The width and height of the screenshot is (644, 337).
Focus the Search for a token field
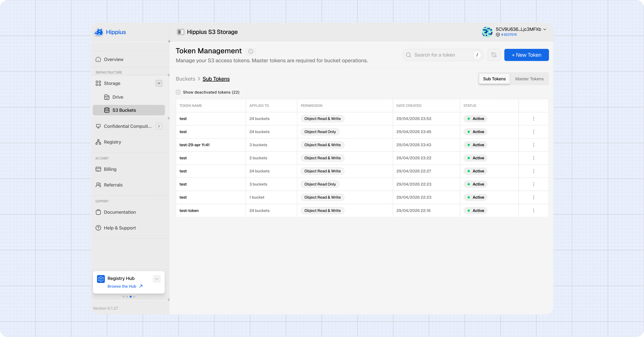pyautogui.click(x=443, y=55)
